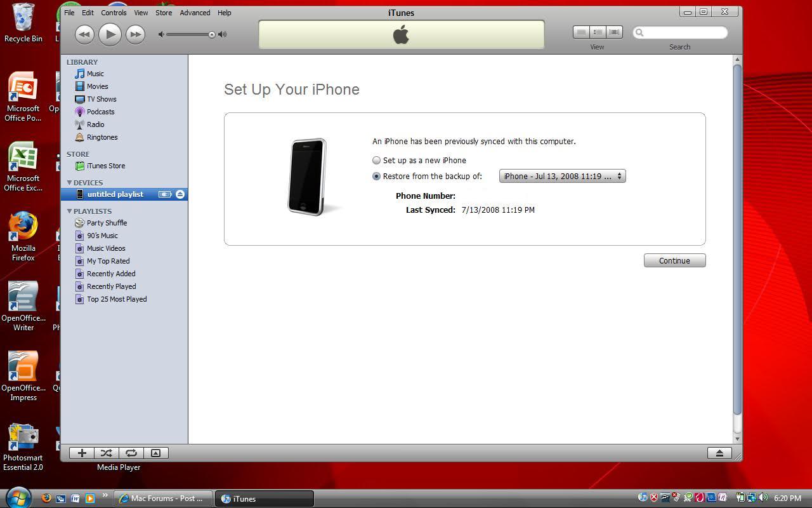812x508 pixels.
Task: Click the iTunes search field
Action: pyautogui.click(x=680, y=32)
